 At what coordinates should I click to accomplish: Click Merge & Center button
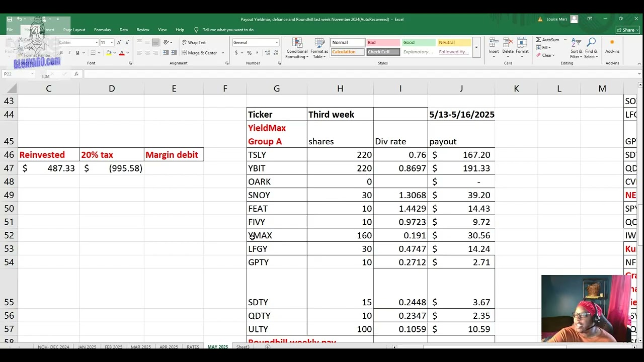click(x=199, y=53)
